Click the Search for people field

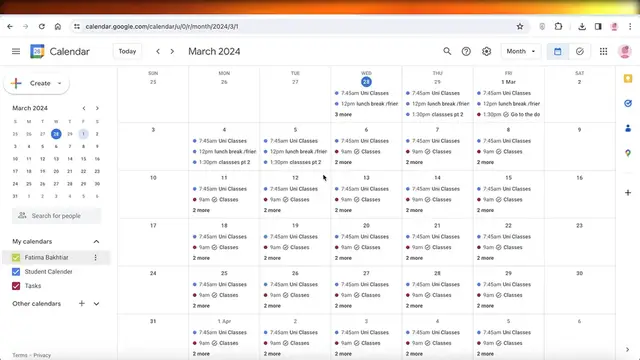(56, 216)
